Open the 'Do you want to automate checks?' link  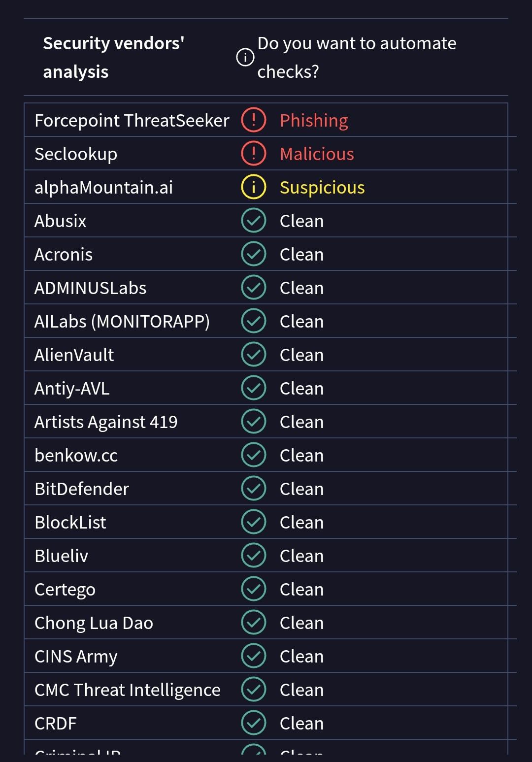tap(357, 57)
